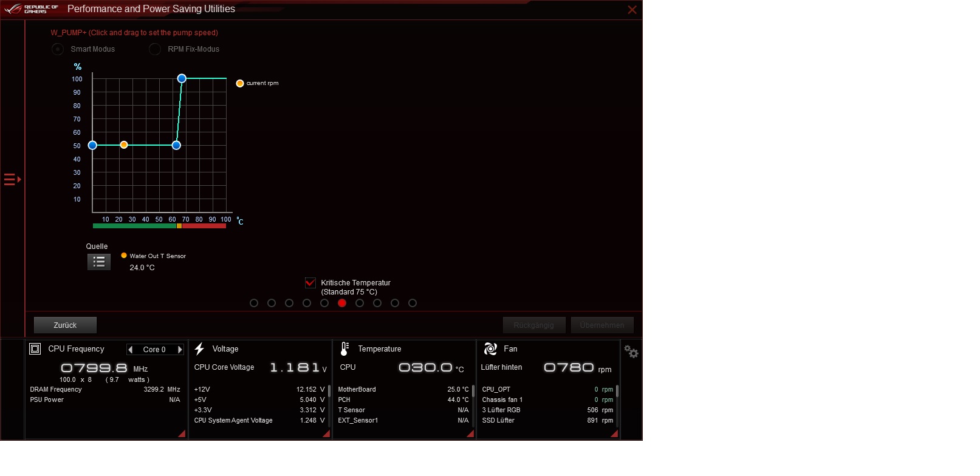Image resolution: width=980 pixels, height=476 pixels.
Task: Go to the fifth fan page dot
Action: point(324,303)
